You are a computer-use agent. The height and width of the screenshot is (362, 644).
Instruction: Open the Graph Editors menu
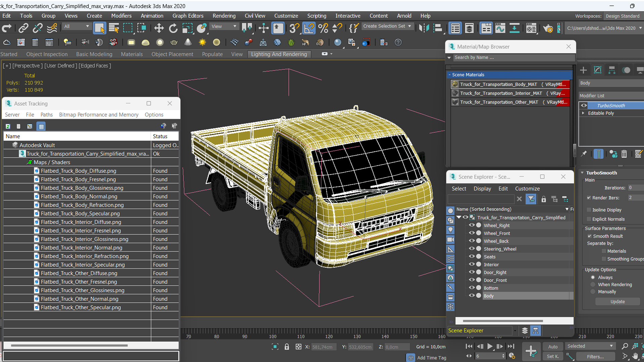188,16
